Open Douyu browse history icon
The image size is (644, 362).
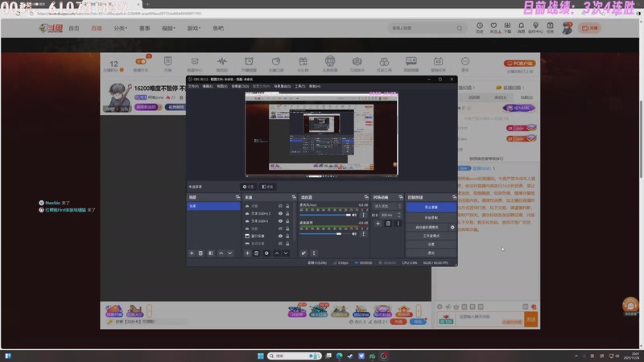coord(480,27)
